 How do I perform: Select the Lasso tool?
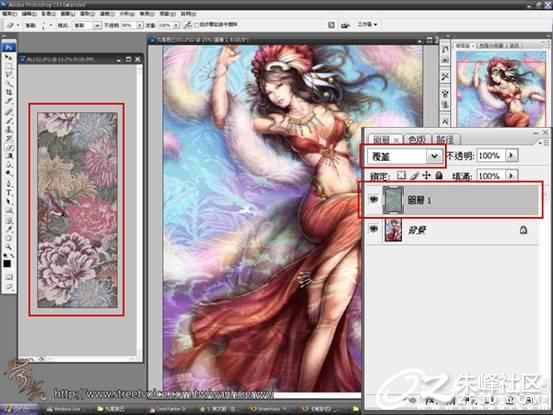point(8,75)
